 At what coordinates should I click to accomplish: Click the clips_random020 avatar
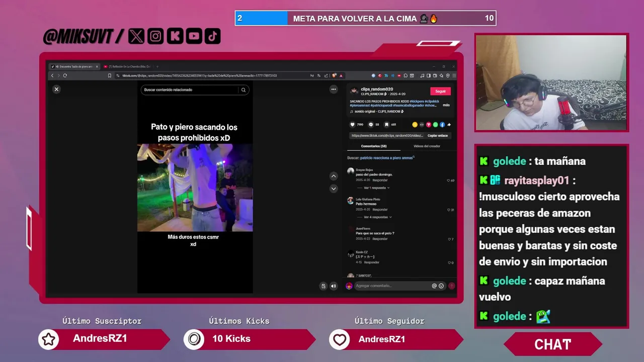point(354,90)
